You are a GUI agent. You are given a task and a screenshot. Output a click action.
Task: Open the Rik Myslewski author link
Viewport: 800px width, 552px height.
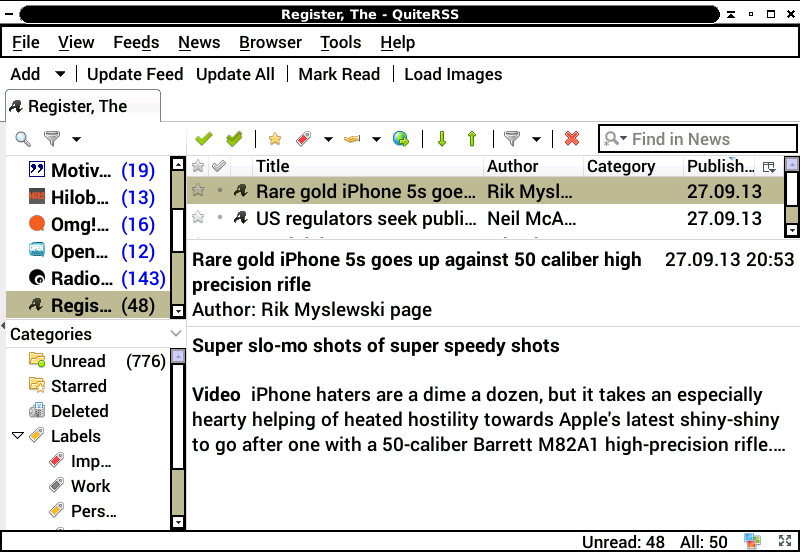coord(324,310)
